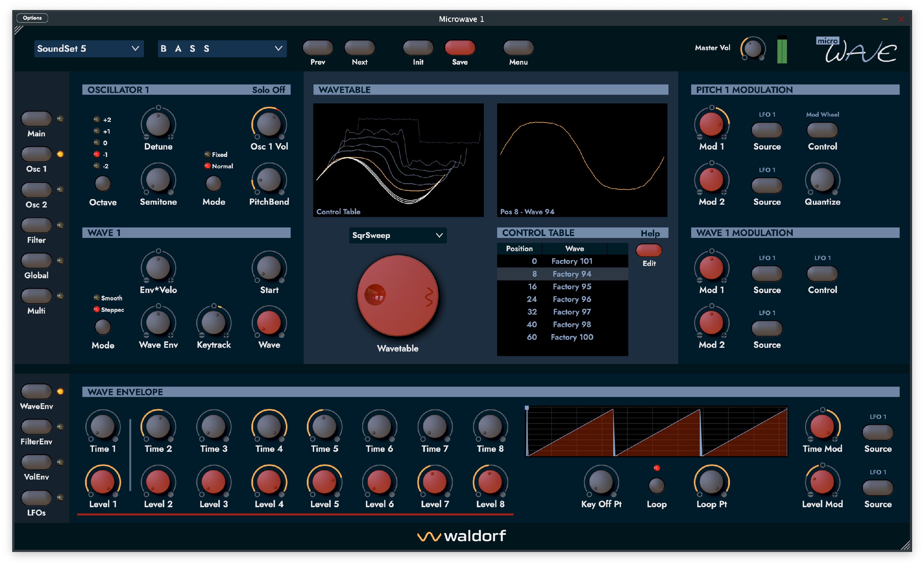Select the +2 octave LED

(x=97, y=120)
